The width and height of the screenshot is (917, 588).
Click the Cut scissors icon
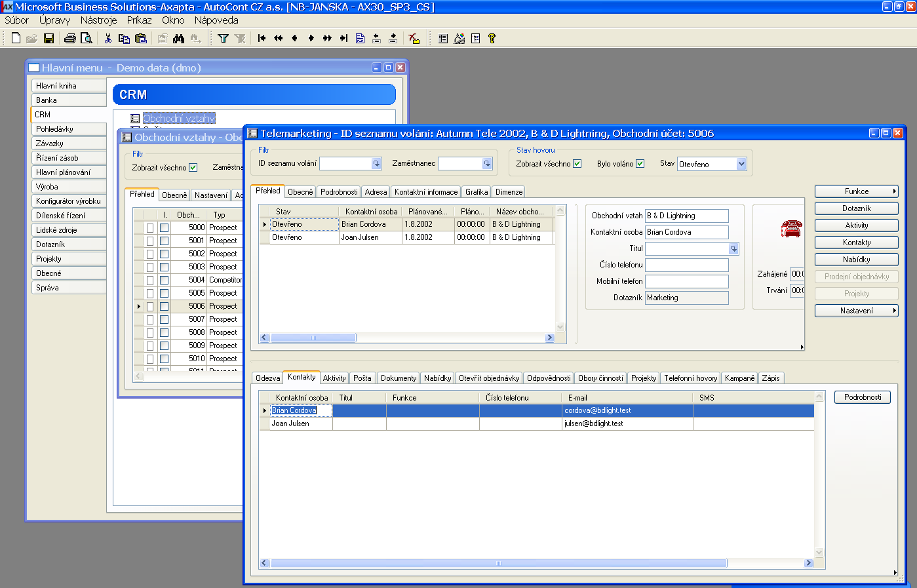coord(107,38)
